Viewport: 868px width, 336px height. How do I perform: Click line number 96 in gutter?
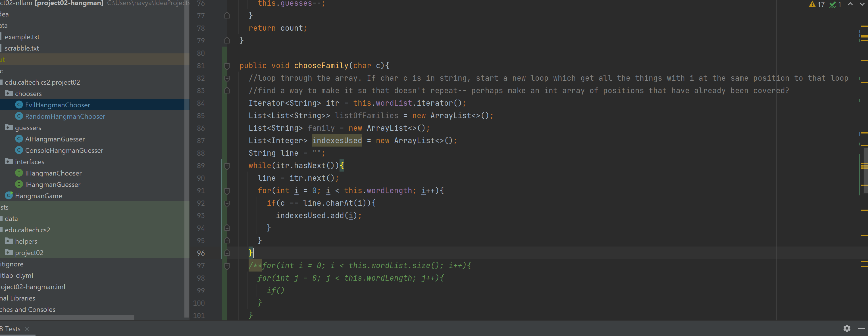pyautogui.click(x=201, y=253)
